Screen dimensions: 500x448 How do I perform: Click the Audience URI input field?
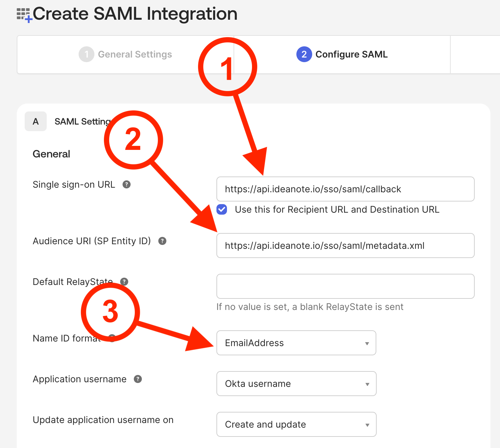click(345, 246)
